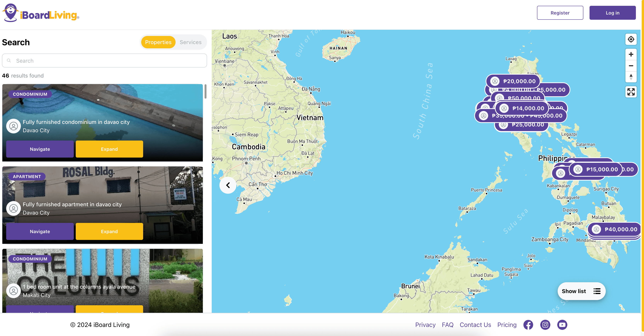This screenshot has height=336, width=644.
Task: Navigate to Davao condominium listing
Action: pos(40,149)
